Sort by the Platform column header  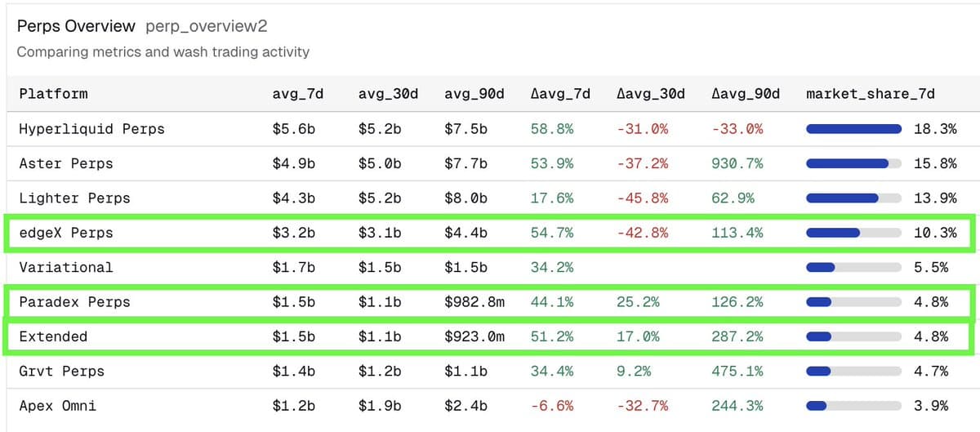point(53,94)
